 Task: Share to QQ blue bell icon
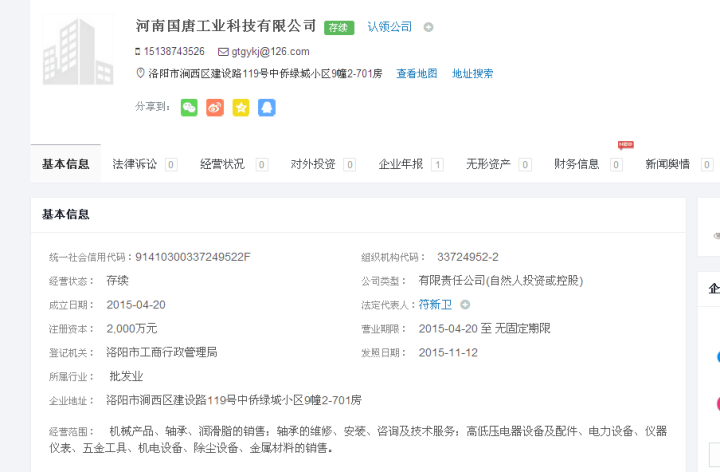[x=267, y=107]
